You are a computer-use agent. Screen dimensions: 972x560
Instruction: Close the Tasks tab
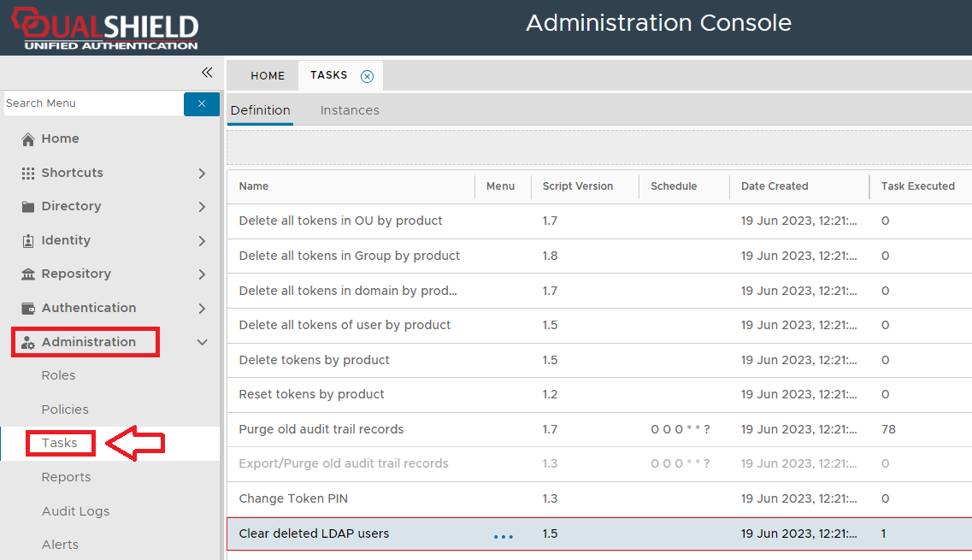pyautogui.click(x=367, y=76)
